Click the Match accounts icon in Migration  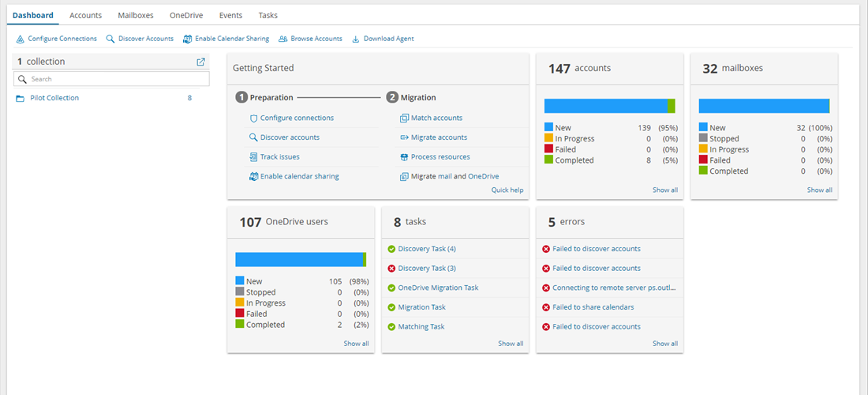[x=404, y=118]
